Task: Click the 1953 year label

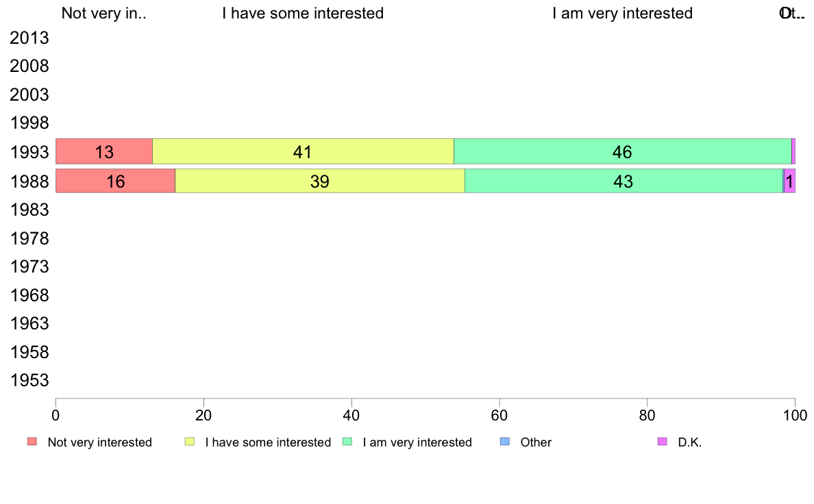Action: [x=29, y=381]
